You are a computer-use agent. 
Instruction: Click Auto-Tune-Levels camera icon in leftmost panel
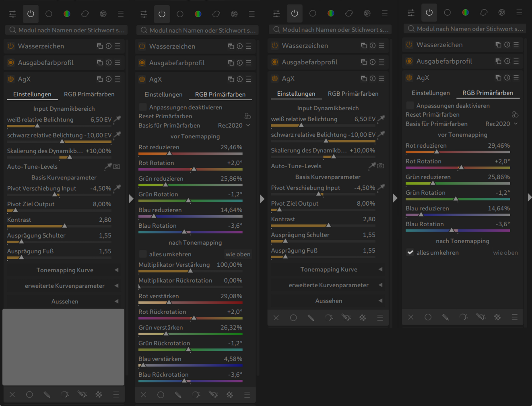point(117,166)
